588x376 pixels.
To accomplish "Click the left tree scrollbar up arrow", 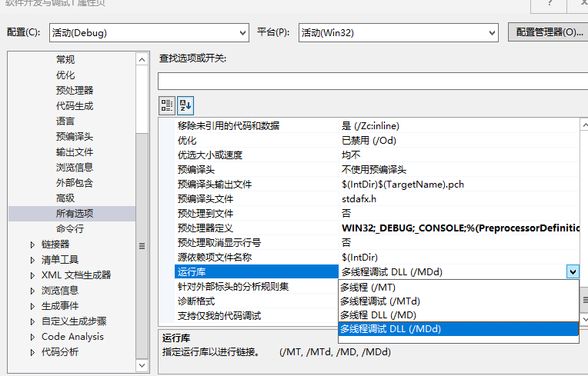I will tap(142, 59).
